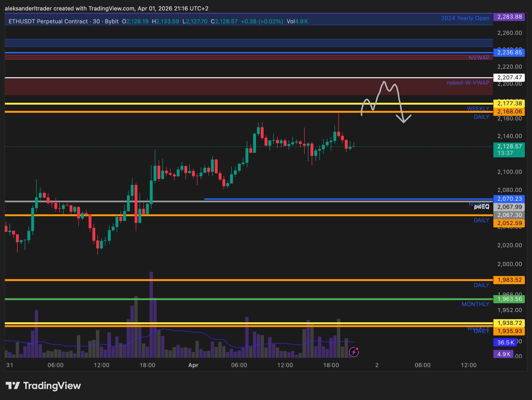Click the first 18:00 time axis label
The width and height of the screenshot is (532, 400).
pos(147,365)
